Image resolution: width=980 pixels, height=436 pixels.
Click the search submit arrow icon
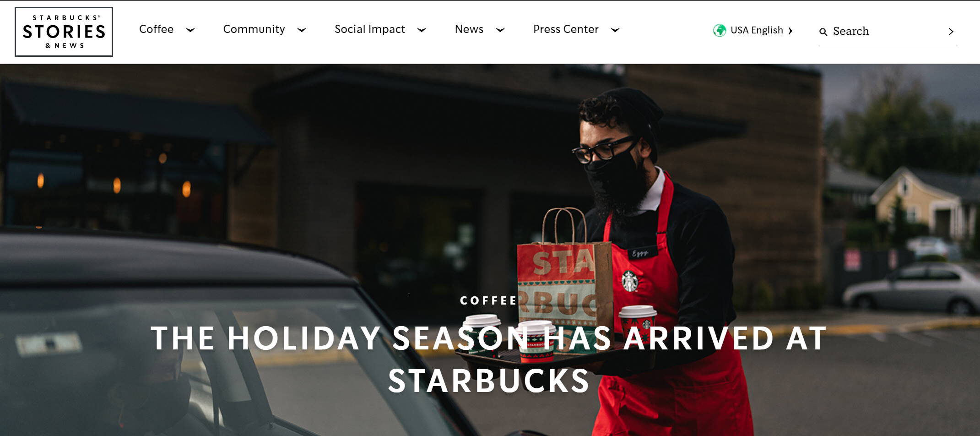coord(951,32)
